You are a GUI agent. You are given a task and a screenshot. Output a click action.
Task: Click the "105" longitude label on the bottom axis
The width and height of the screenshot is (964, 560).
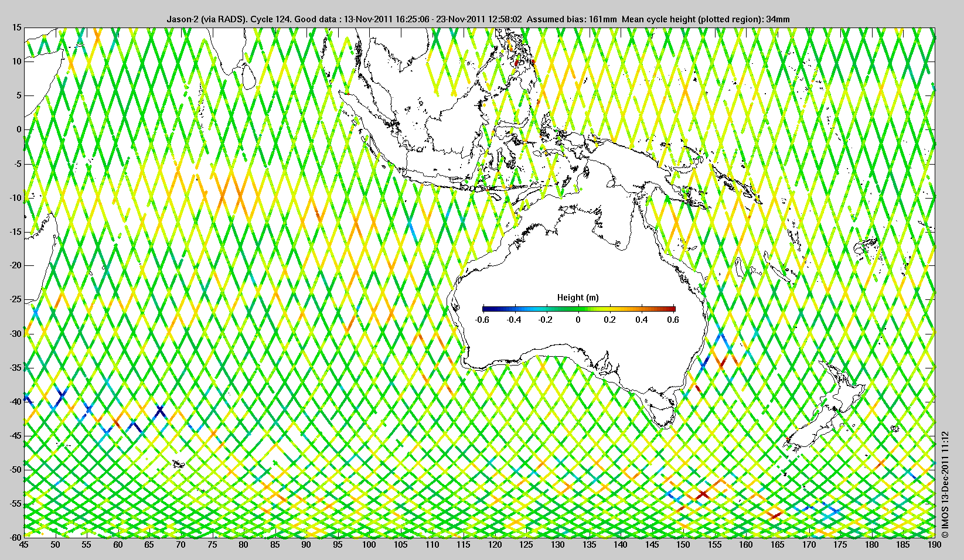coord(400,545)
